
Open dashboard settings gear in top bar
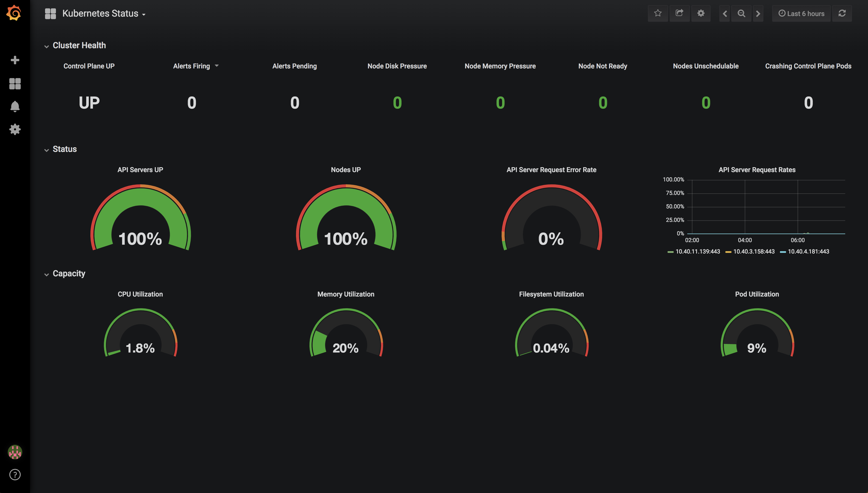(701, 13)
